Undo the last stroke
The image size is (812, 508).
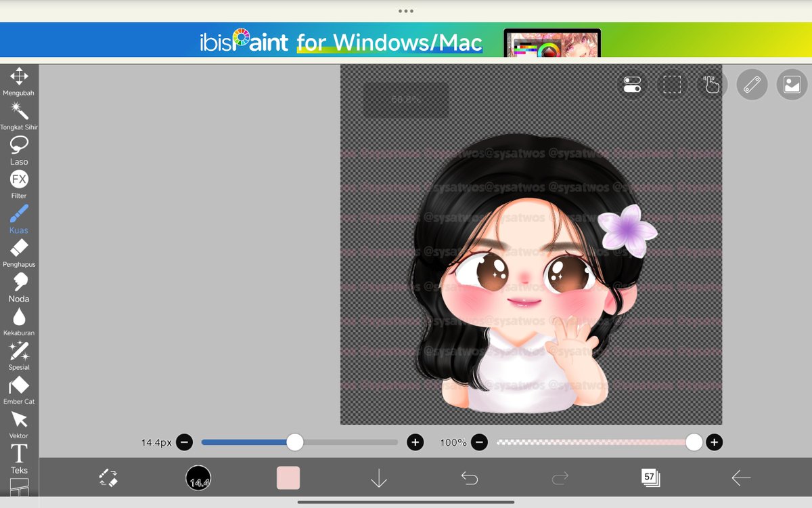470,478
